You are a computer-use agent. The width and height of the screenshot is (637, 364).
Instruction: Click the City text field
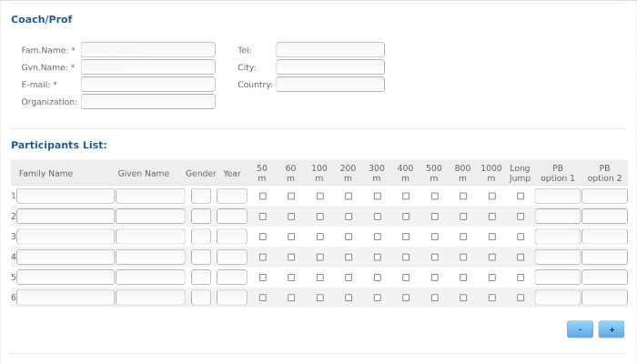pyautogui.click(x=330, y=67)
